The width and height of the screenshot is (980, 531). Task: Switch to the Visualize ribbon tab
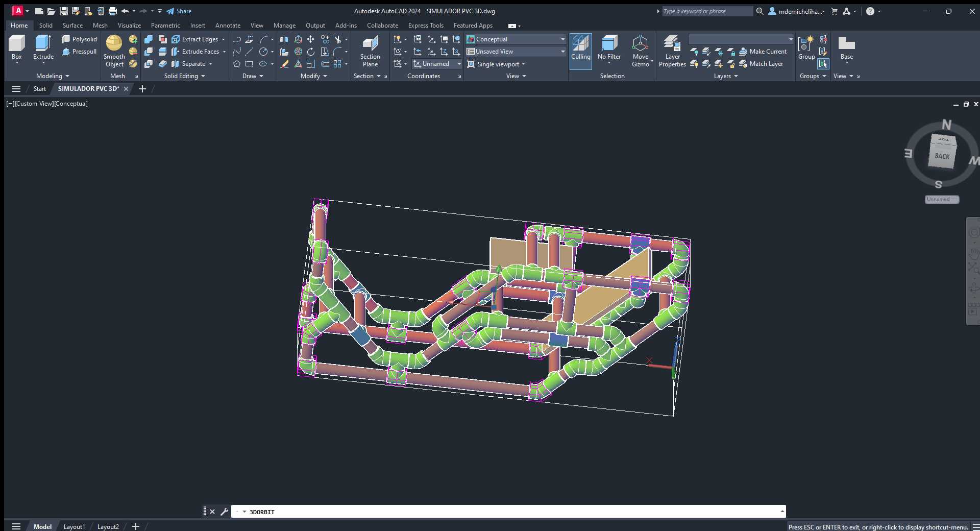(129, 26)
